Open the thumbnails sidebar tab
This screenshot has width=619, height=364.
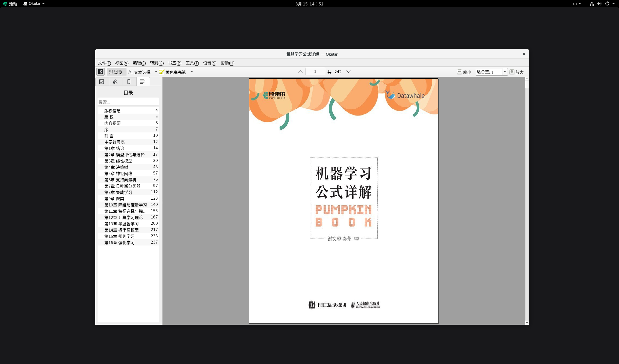coord(102,82)
